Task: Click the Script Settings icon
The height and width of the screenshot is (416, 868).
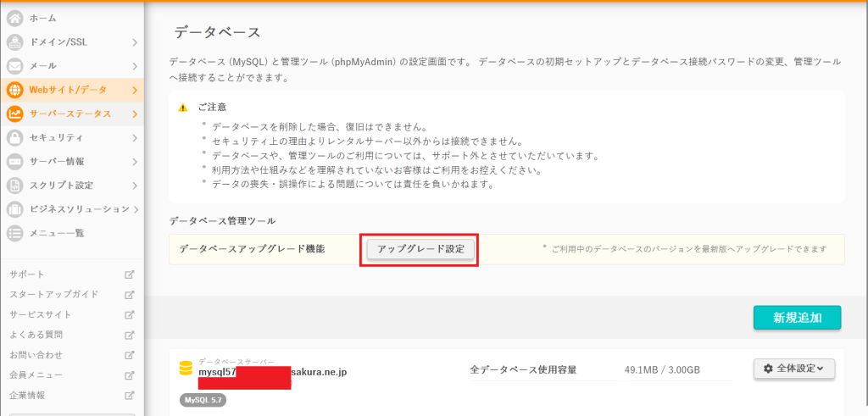Action: point(14,185)
